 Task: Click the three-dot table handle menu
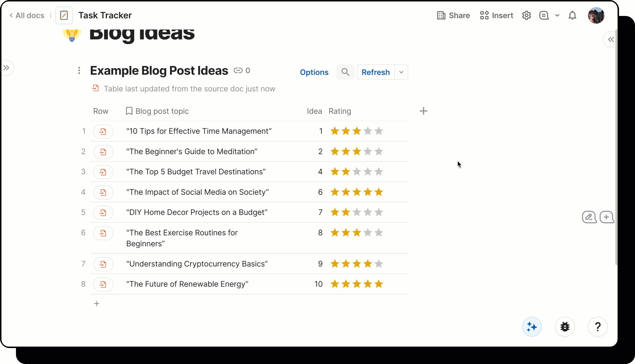tap(79, 71)
